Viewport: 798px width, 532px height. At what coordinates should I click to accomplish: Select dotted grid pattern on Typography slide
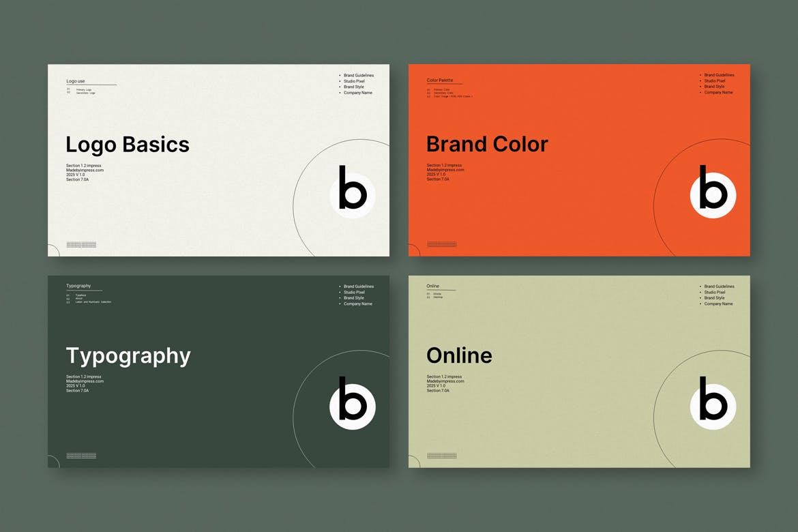81,456
